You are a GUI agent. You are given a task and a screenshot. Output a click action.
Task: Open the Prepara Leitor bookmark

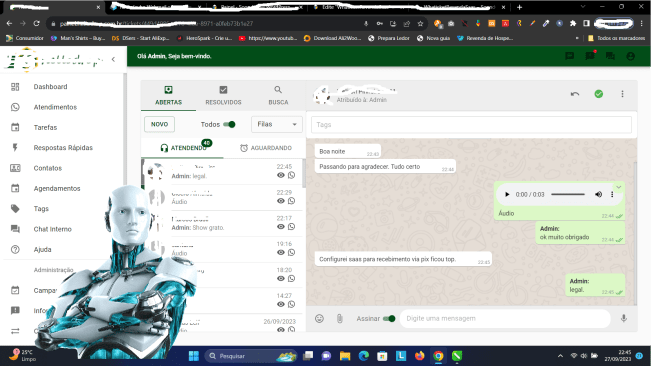click(x=389, y=38)
